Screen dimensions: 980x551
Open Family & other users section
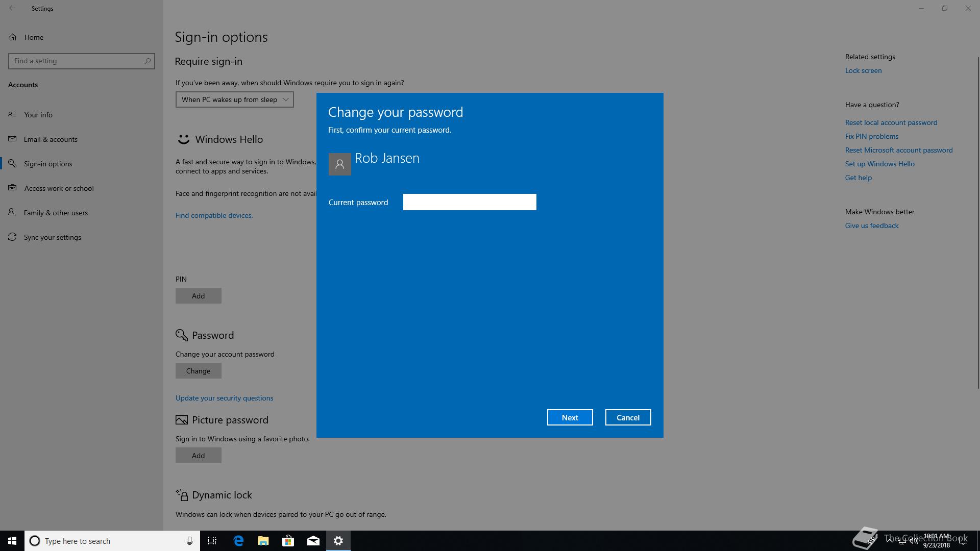point(56,213)
